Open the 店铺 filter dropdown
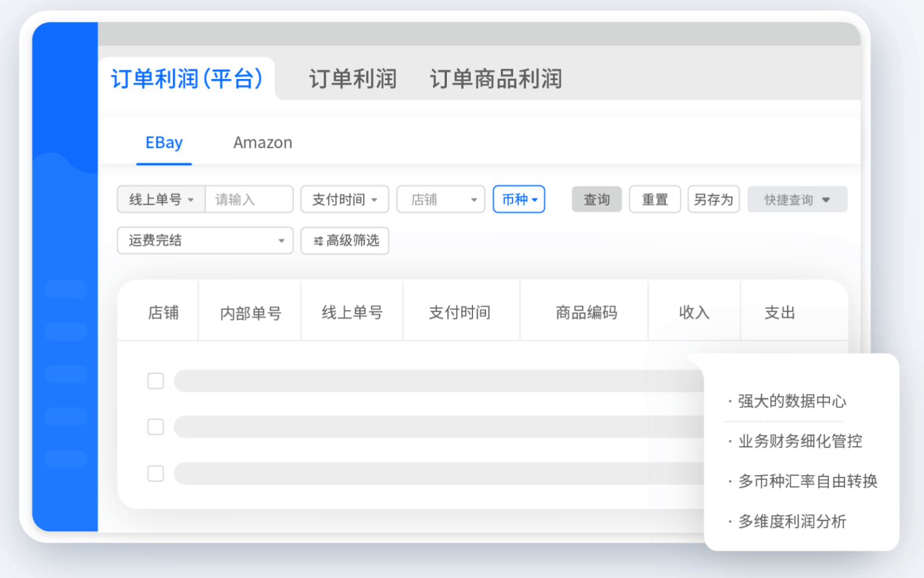 point(440,199)
